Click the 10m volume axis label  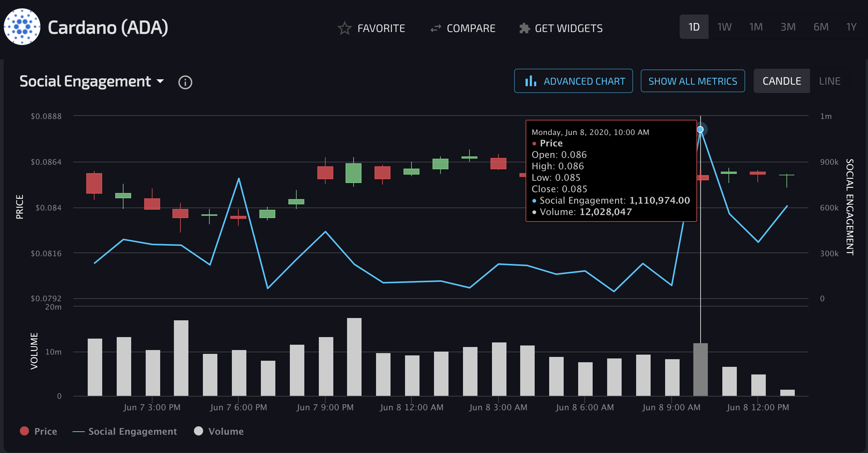pyautogui.click(x=53, y=352)
